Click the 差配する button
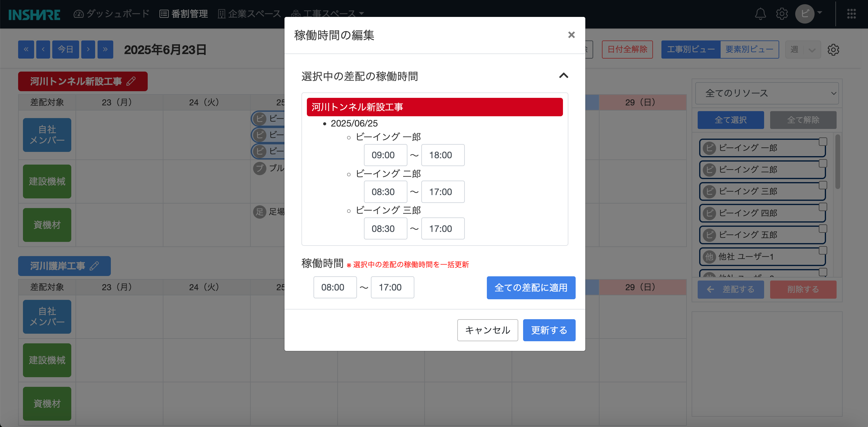The height and width of the screenshot is (427, 868). point(731,290)
